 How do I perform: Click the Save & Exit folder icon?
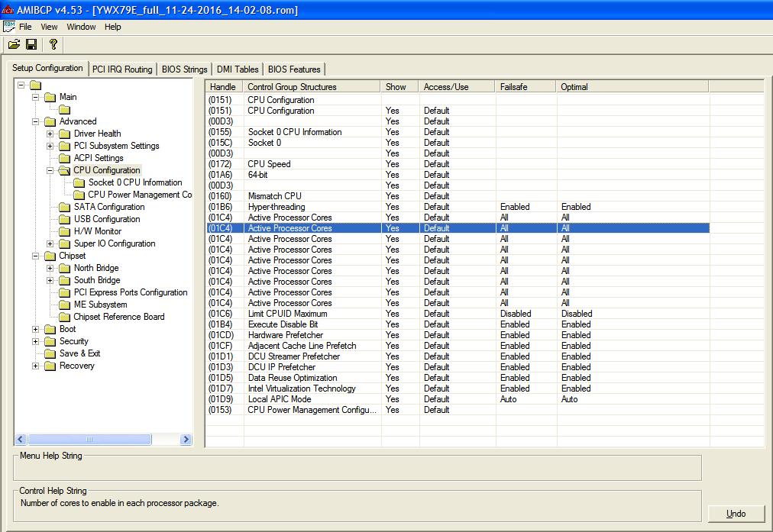click(x=50, y=353)
